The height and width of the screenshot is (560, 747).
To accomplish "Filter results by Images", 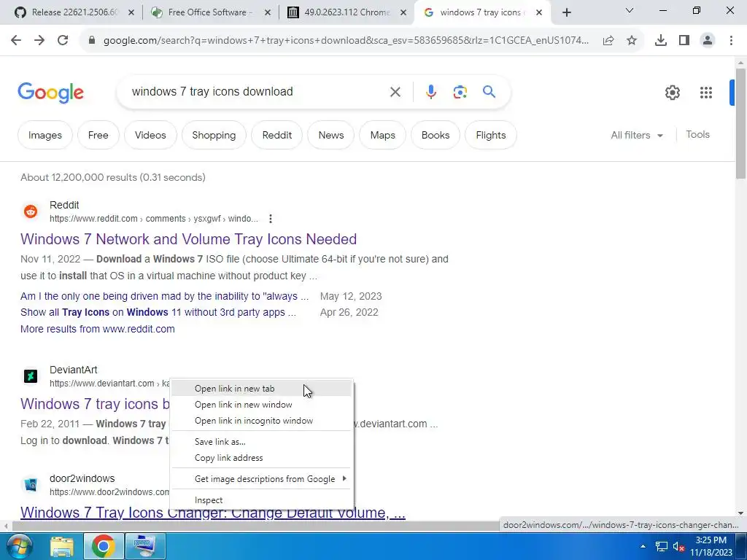I will coord(45,135).
